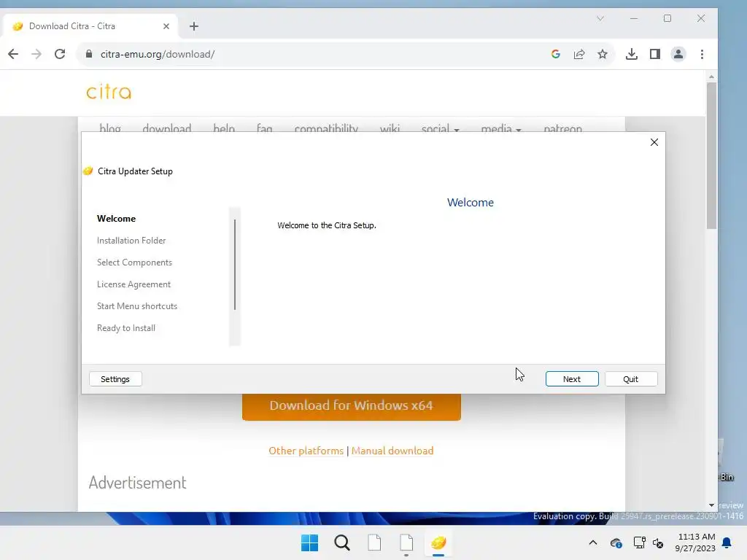Select the Start Menu shortcuts step
747x560 pixels.
point(137,306)
